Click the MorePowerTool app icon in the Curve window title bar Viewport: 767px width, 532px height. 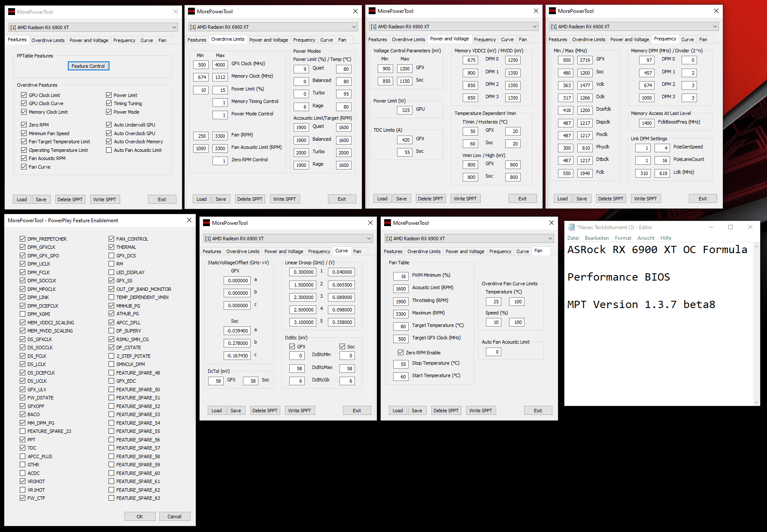tap(206, 223)
